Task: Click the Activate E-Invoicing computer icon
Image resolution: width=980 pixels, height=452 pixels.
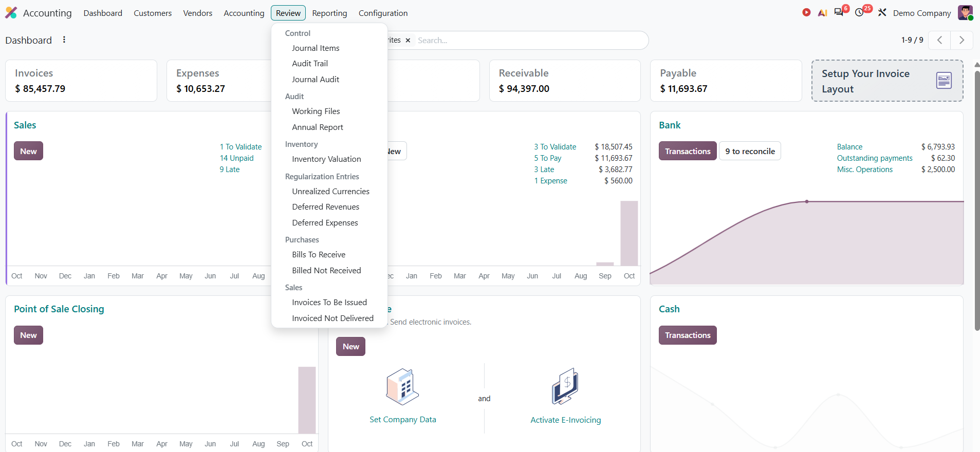Action: [x=565, y=387]
